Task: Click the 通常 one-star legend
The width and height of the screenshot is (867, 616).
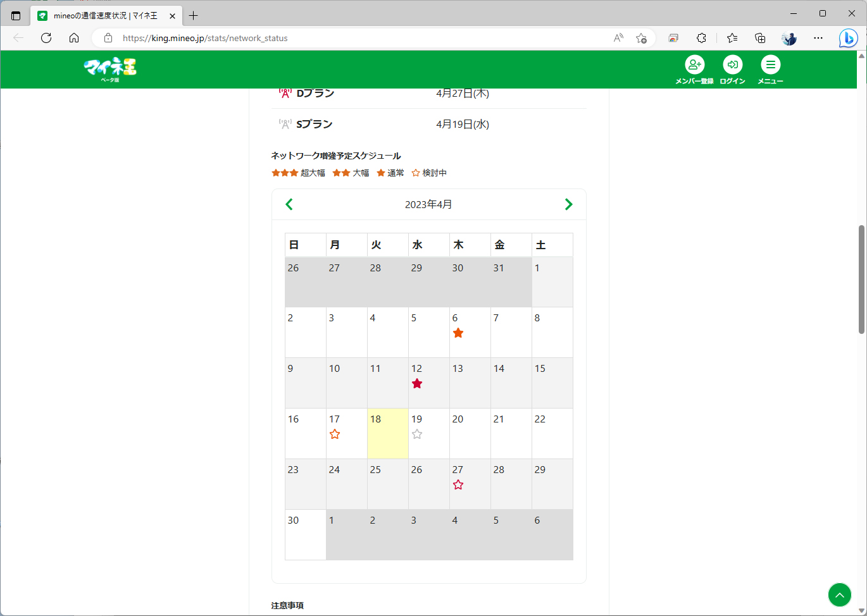Action: [x=390, y=173]
